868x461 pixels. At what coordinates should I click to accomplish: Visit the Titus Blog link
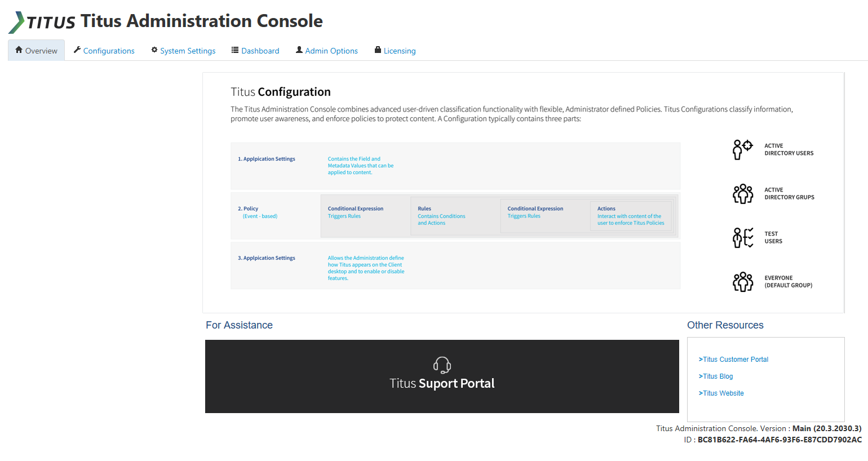716,376
